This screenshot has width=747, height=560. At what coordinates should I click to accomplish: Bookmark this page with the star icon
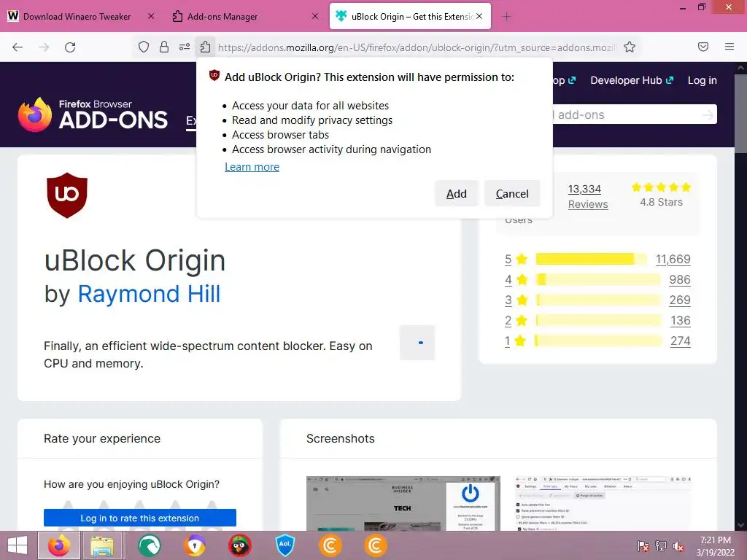(x=630, y=47)
